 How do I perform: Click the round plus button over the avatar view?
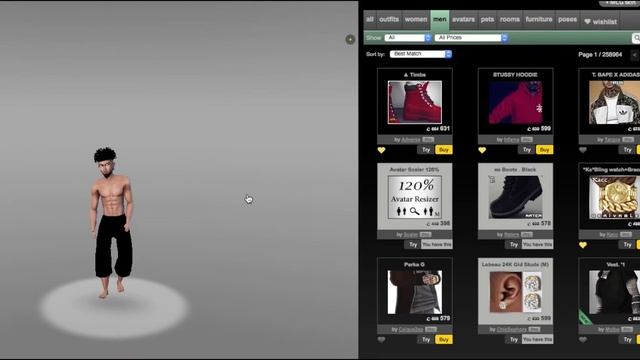(350, 39)
